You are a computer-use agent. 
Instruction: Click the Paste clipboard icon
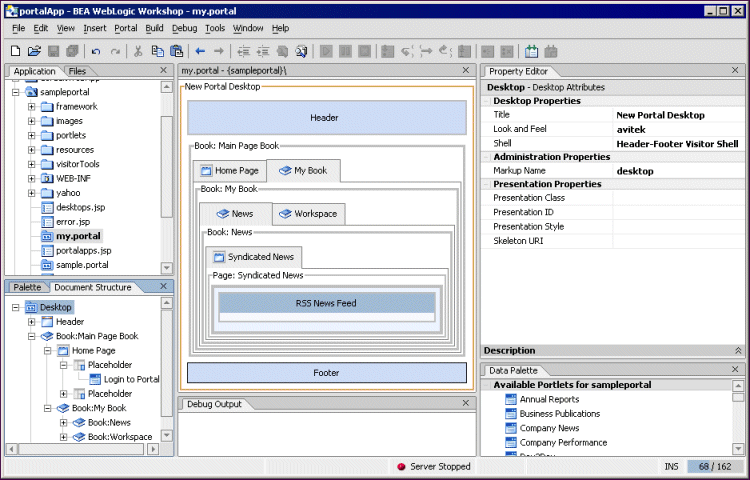[176, 51]
